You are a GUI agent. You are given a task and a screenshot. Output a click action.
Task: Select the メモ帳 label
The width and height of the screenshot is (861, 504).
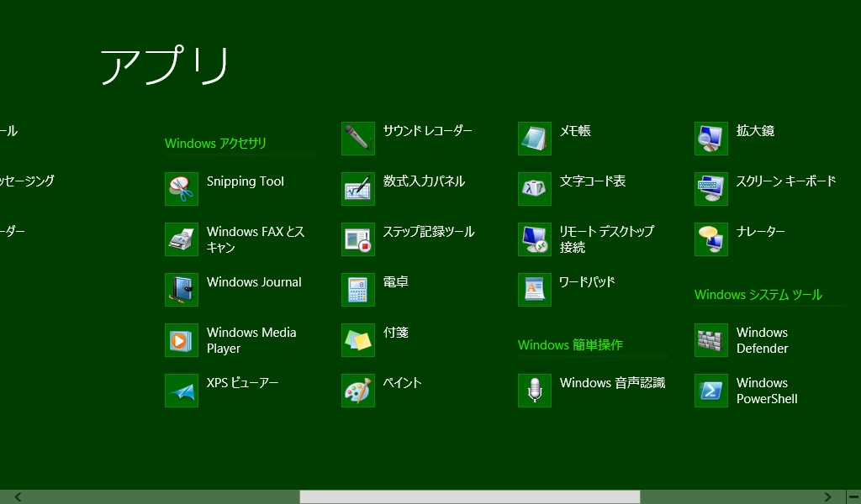(575, 130)
